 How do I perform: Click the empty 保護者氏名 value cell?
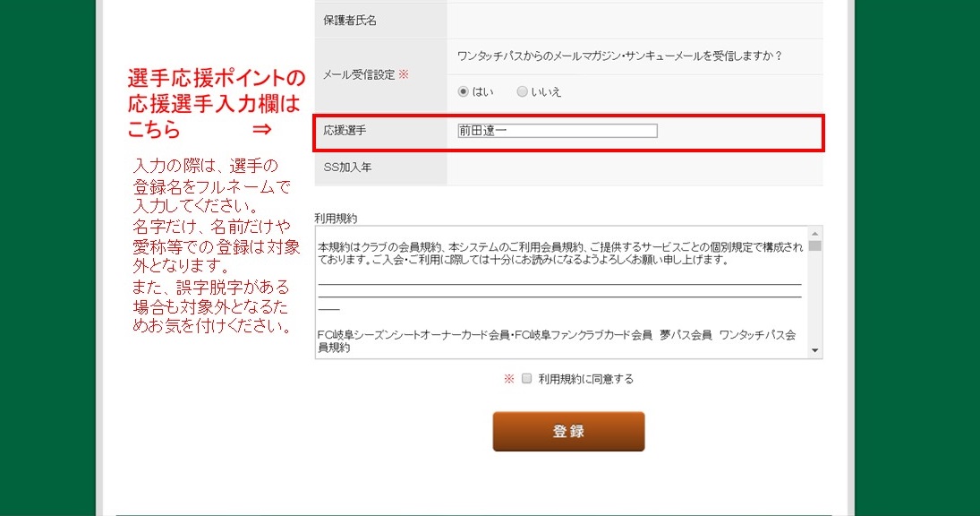[634, 21]
